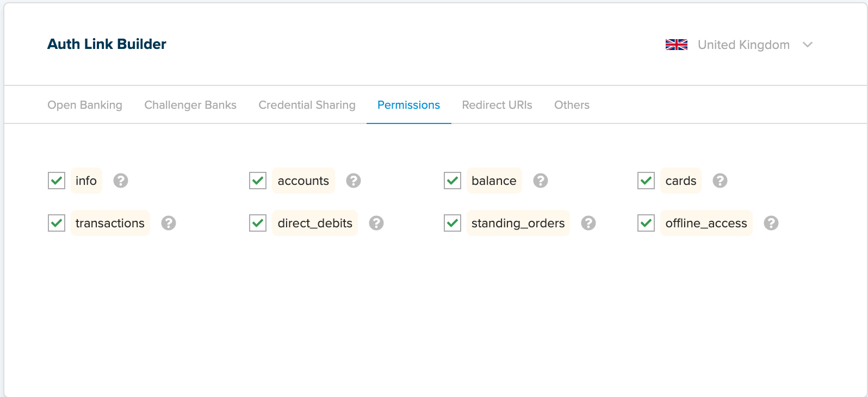Open the Redirect URIs tab
This screenshot has height=397, width=868.
(x=497, y=105)
